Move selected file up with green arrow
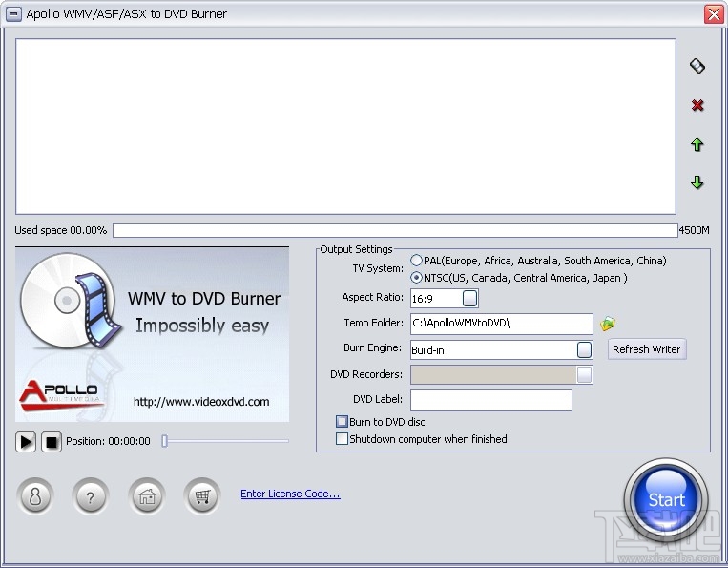The image size is (728, 568). 697,144
